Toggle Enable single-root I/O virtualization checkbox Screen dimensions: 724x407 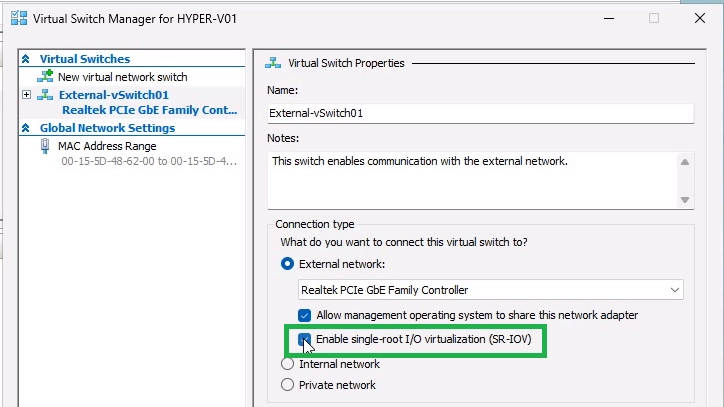[305, 340]
